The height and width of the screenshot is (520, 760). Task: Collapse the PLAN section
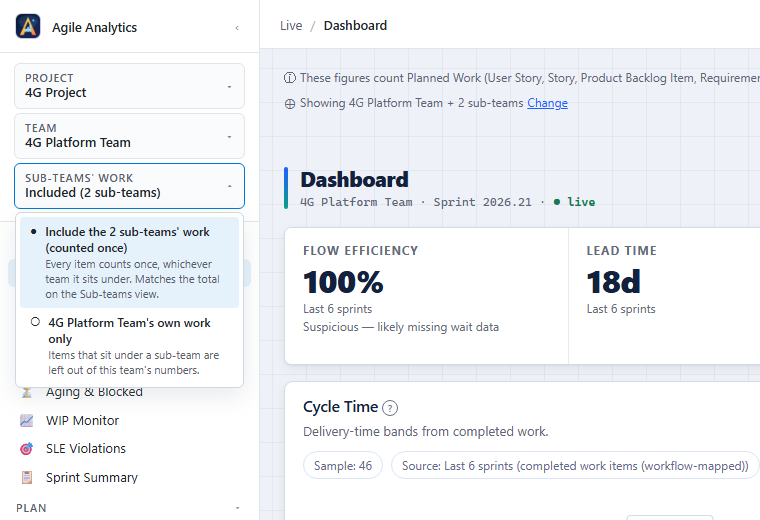coord(238,508)
